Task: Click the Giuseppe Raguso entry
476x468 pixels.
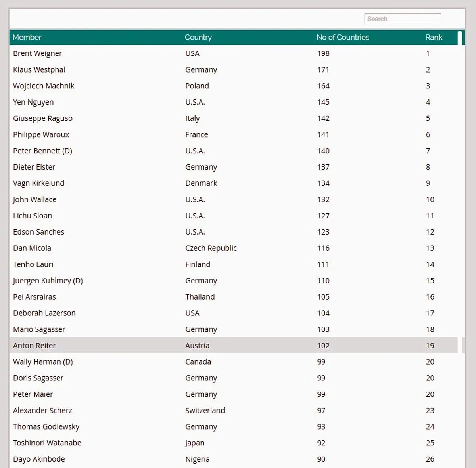Action: click(x=43, y=118)
